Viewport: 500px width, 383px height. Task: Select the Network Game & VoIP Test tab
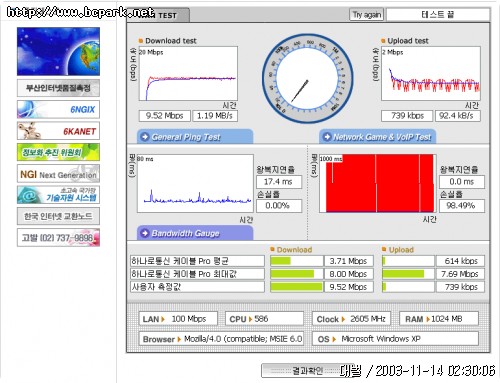tap(377, 137)
